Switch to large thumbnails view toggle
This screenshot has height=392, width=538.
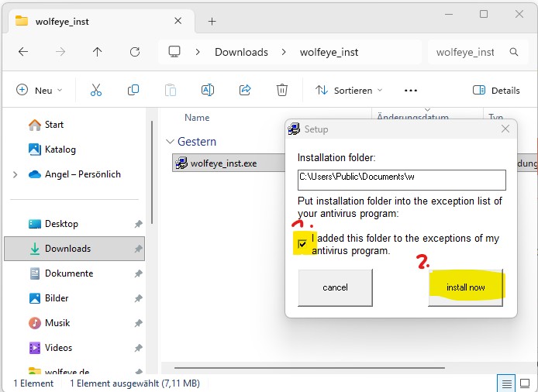[x=525, y=383]
